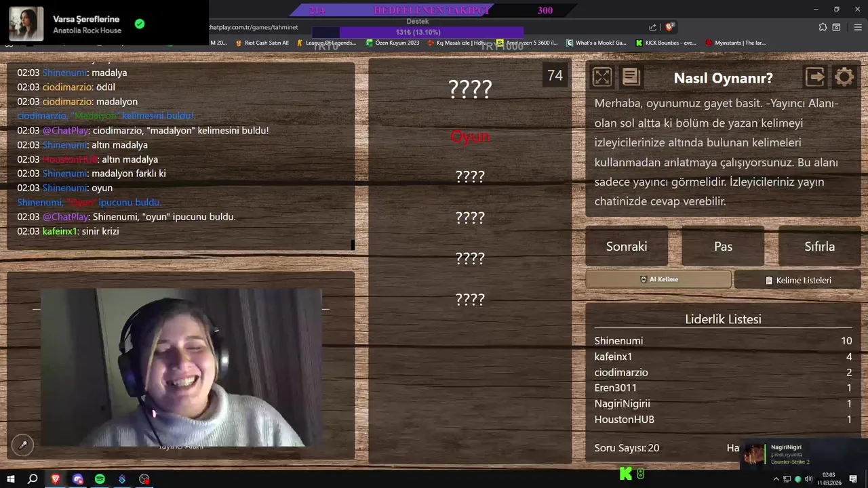Open What's a Mook bookmark
The height and width of the screenshot is (488, 868).
596,43
